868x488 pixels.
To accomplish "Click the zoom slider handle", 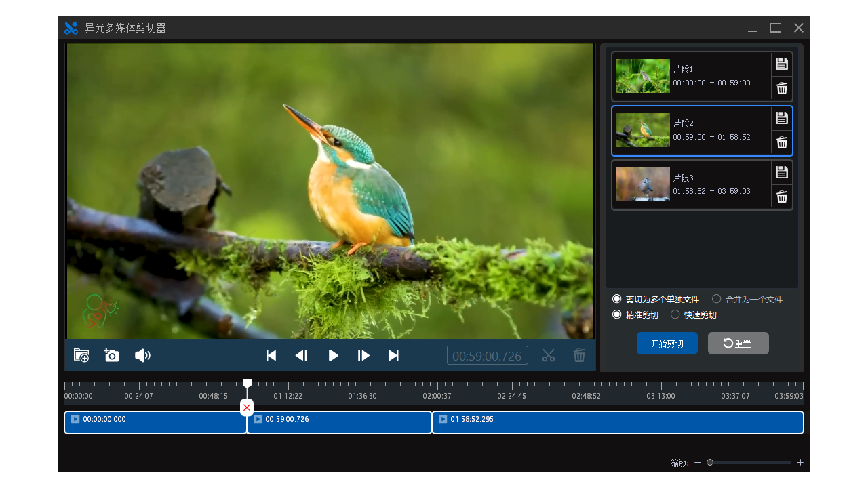I will pyautogui.click(x=710, y=462).
